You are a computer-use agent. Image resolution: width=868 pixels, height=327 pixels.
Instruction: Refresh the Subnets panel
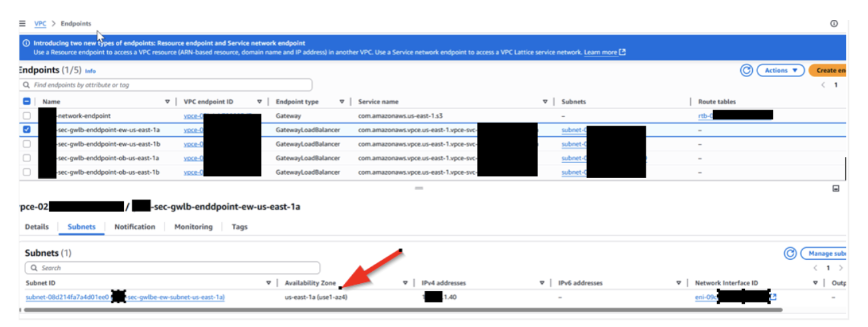pyautogui.click(x=790, y=253)
